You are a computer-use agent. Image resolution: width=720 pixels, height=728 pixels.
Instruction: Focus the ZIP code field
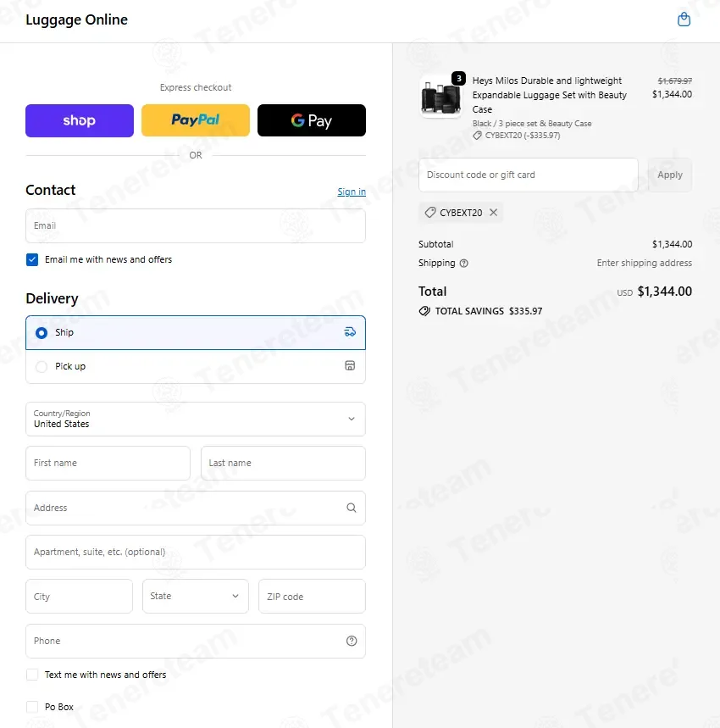pyautogui.click(x=312, y=596)
